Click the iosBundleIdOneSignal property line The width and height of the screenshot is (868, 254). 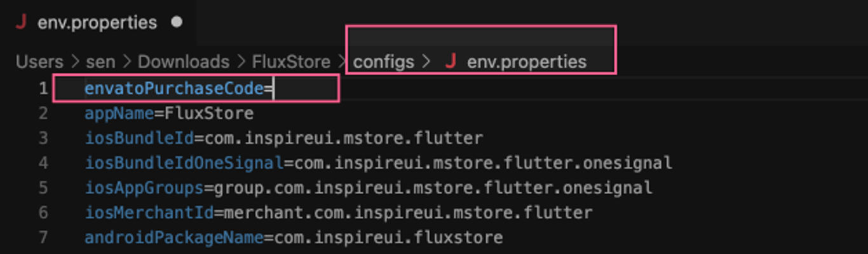379,163
